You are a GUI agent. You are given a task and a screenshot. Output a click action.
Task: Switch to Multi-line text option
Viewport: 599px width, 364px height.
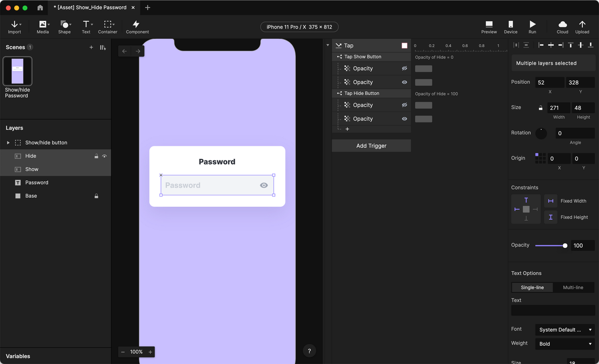click(573, 287)
